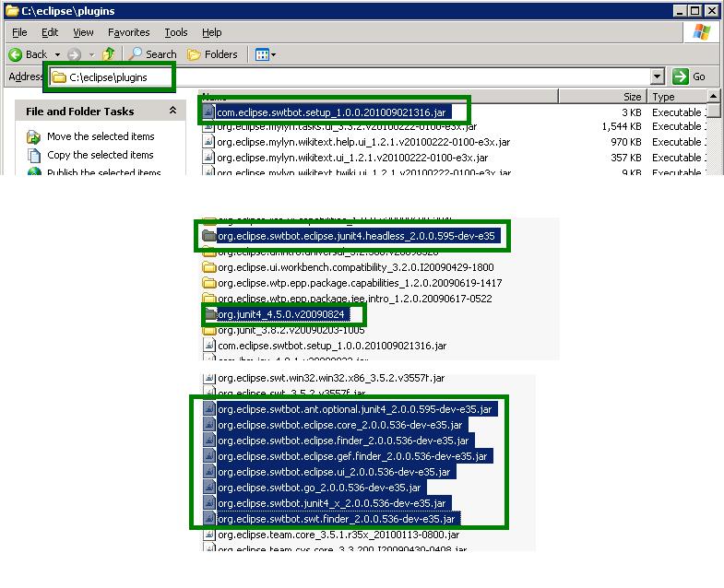This screenshot has width=724, height=588.
Task: Click jar icon of org.eclipse.team.core
Action: pos(209,535)
